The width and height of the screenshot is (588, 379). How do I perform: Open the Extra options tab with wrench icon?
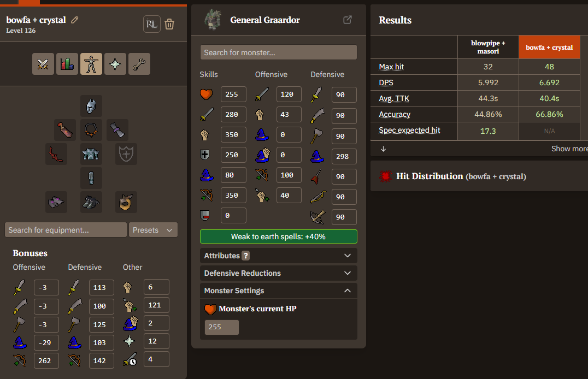pos(139,64)
